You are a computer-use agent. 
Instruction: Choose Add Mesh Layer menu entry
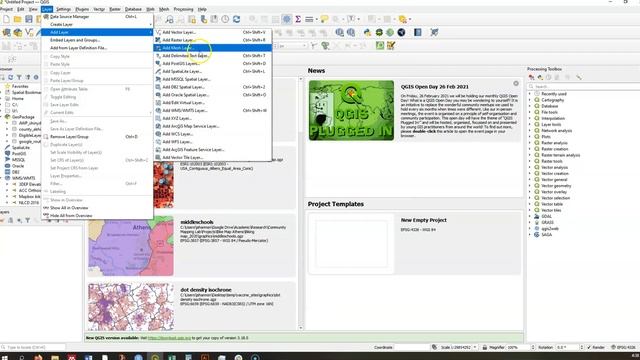[x=212, y=48]
